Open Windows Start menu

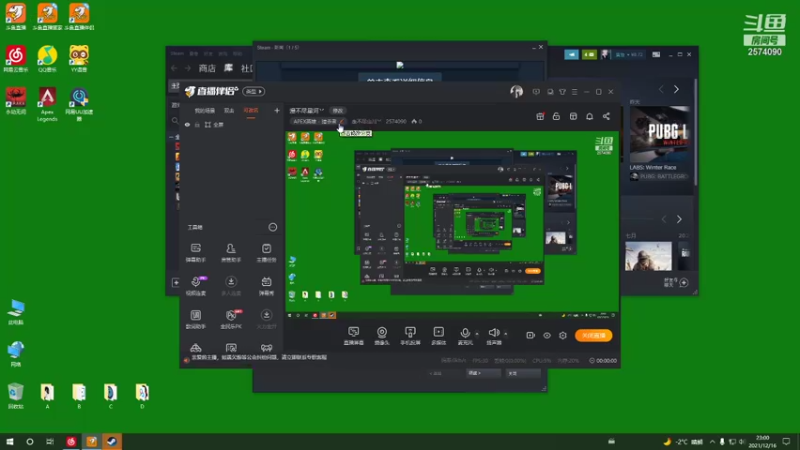(10, 441)
